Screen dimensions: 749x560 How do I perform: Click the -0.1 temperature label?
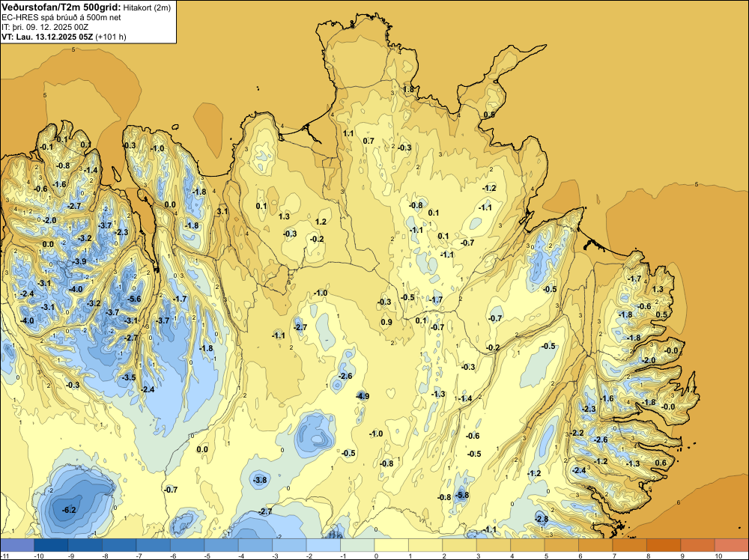46,147
